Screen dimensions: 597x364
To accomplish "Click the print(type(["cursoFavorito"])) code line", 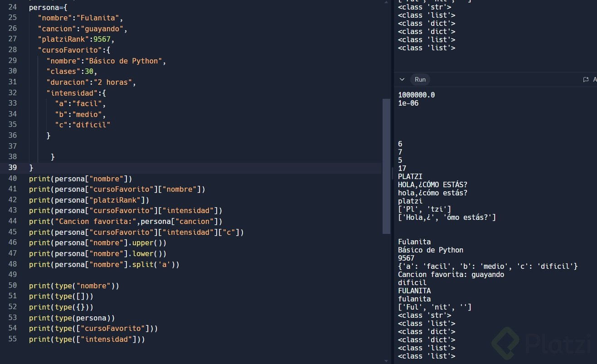I will tap(93, 328).
